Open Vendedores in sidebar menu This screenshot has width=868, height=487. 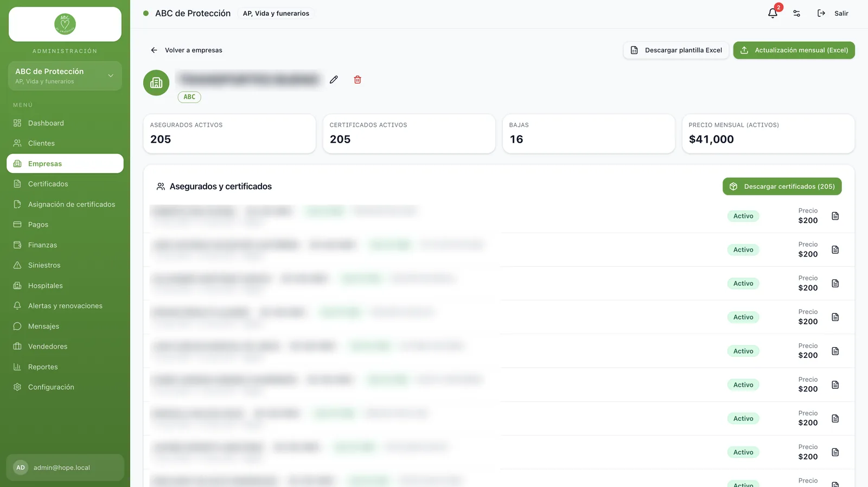coord(65,347)
